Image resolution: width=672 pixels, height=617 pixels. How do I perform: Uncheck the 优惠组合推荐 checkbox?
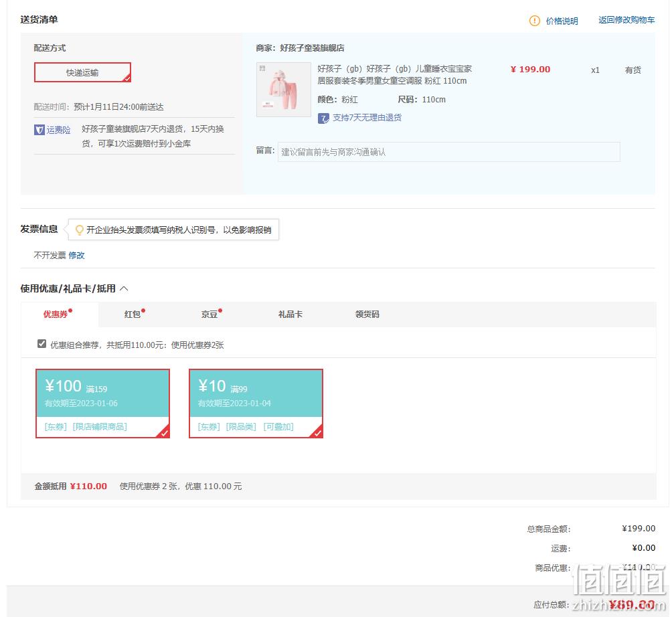tap(41, 344)
